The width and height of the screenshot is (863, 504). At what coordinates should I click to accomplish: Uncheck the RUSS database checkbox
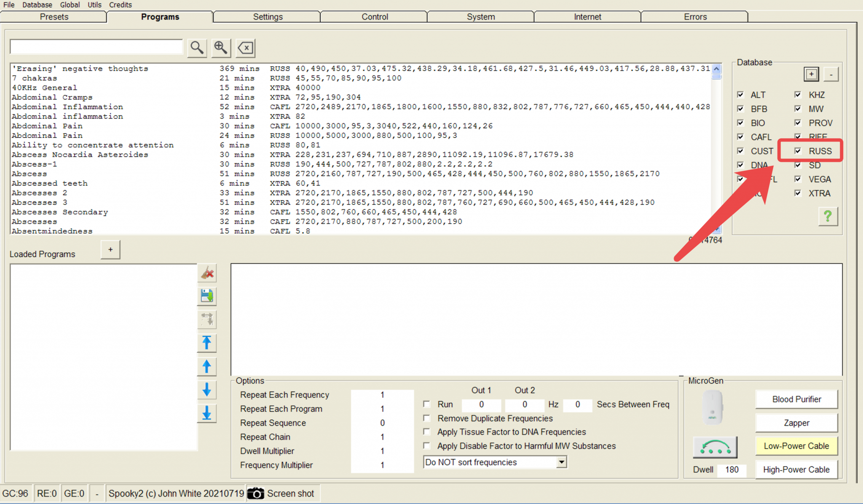pos(798,151)
